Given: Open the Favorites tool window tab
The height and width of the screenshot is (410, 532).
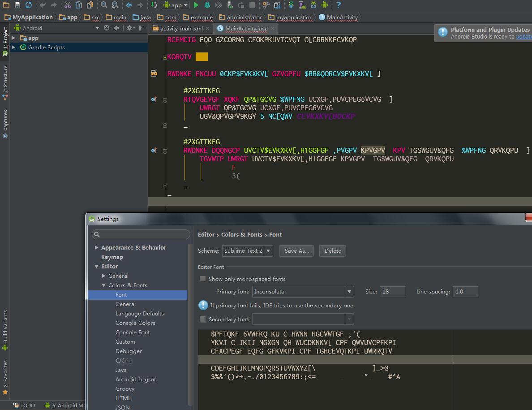Looking at the screenshot, I should tap(5, 377).
